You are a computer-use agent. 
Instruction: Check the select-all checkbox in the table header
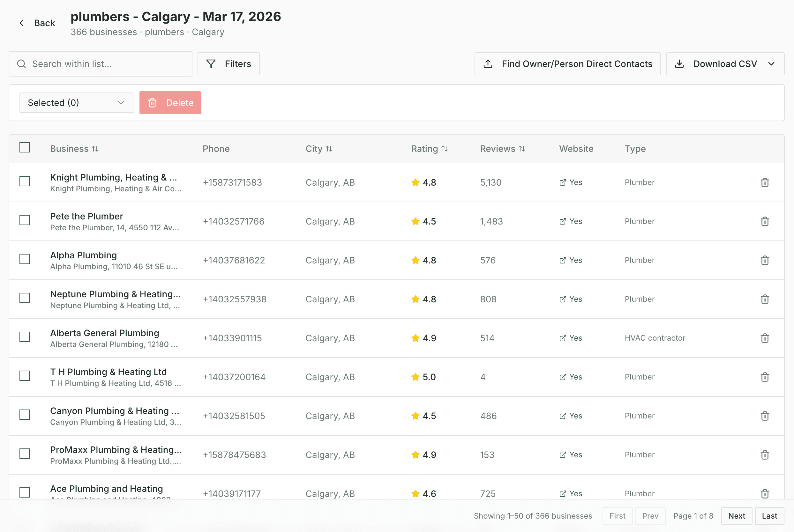25,147
